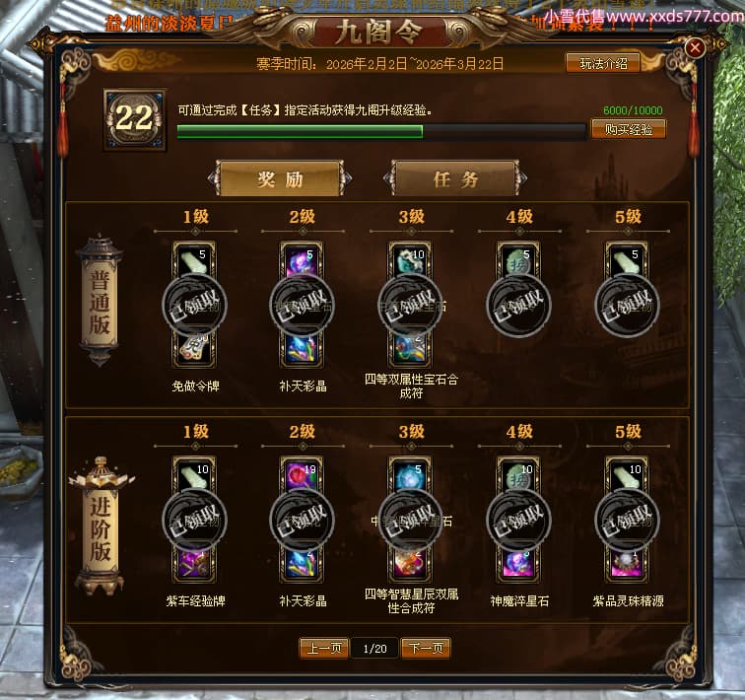
Task: Switch to the 奖励 tab
Action: [x=280, y=178]
